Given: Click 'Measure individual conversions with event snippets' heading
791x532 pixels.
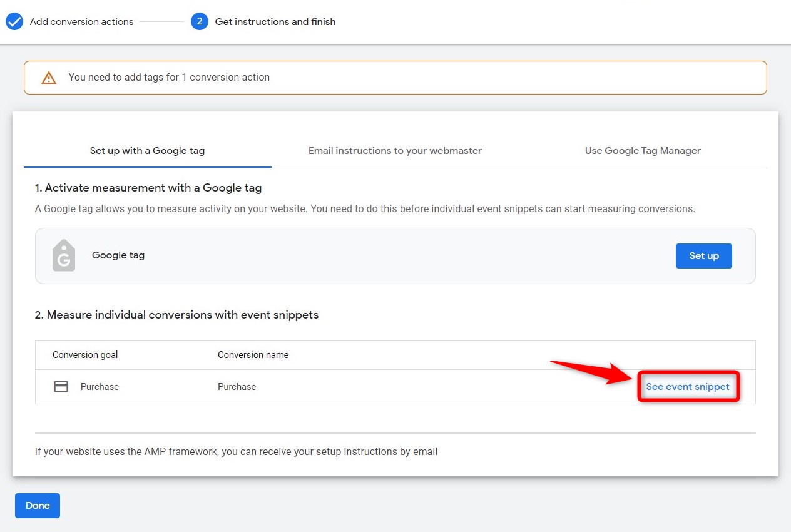Looking at the screenshot, I should tap(177, 315).
